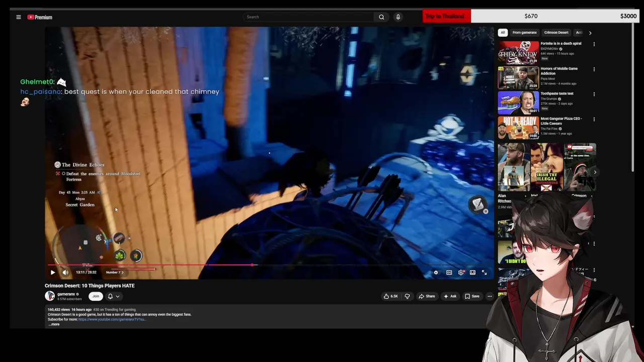Advance shorts shelf with right arrow
Image resolution: width=644 pixels, height=362 pixels.
pos(595,172)
